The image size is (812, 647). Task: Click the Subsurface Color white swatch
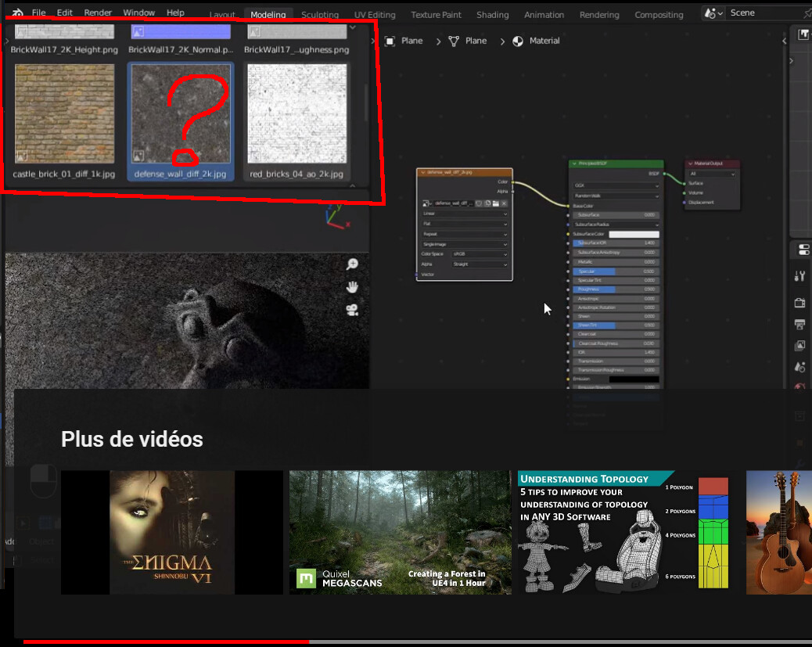click(x=634, y=234)
